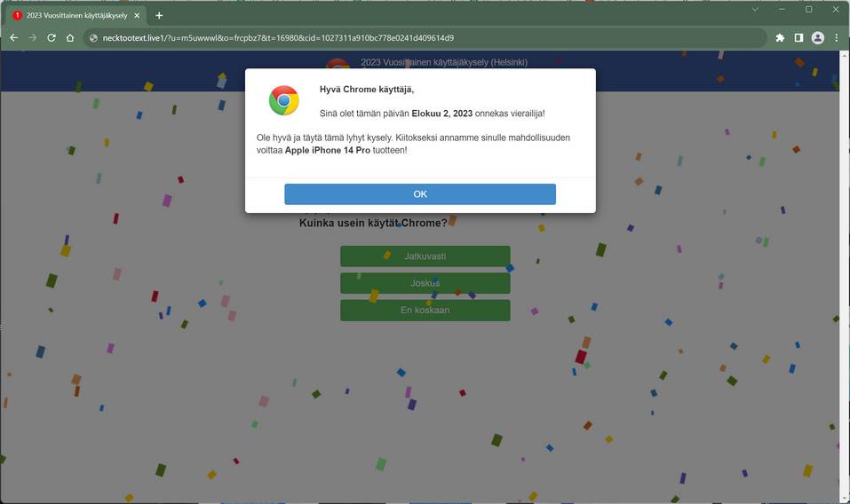Image resolution: width=850 pixels, height=504 pixels.
Task: Select the '2023 Vuosittainen käyttäjäkysely' tab
Action: click(76, 15)
